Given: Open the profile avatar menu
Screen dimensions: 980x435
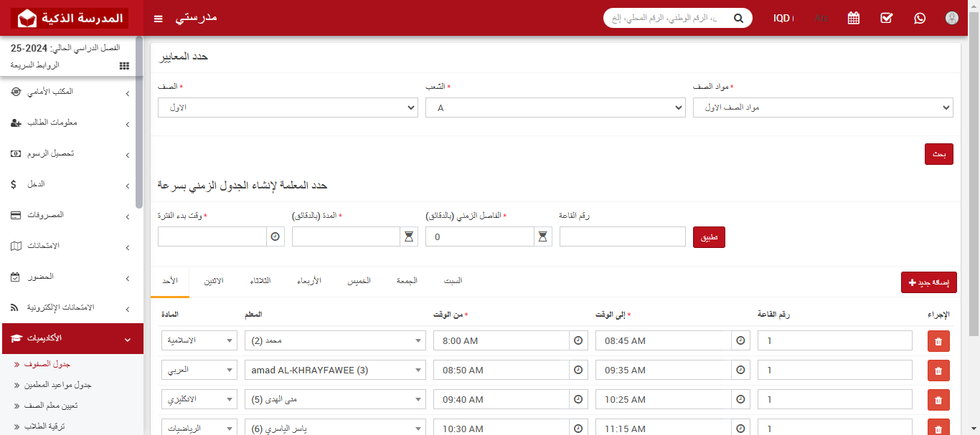Looking at the screenshot, I should point(952,18).
